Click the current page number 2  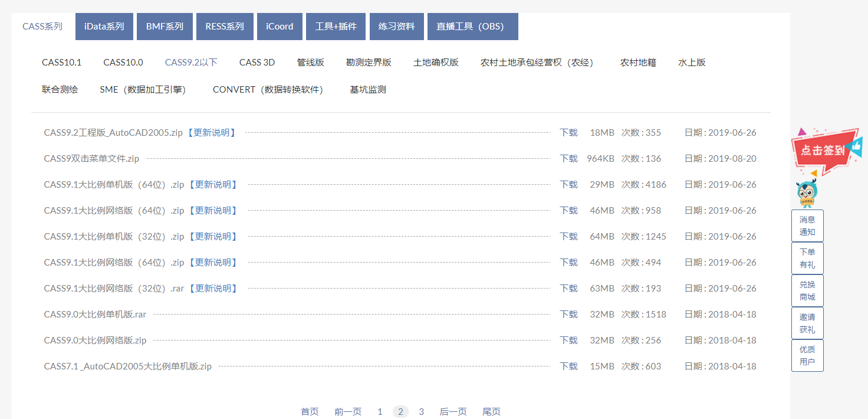[x=400, y=412]
